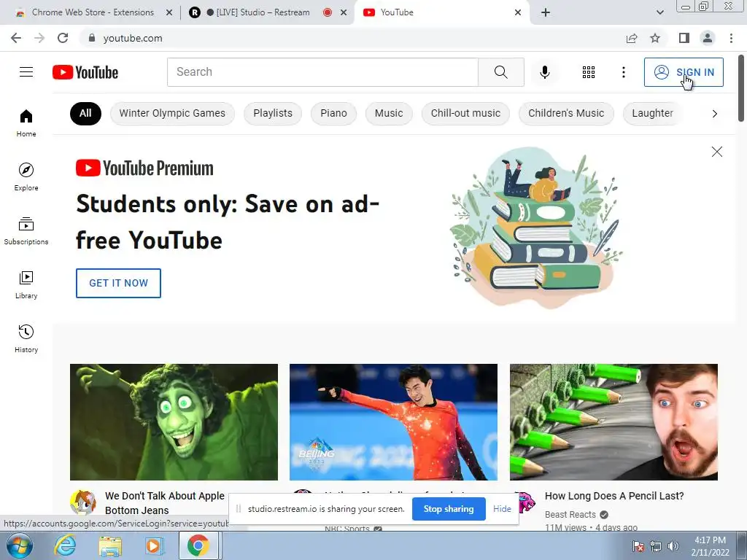Bookmark this page with the star
The width and height of the screenshot is (747, 560).
(655, 38)
